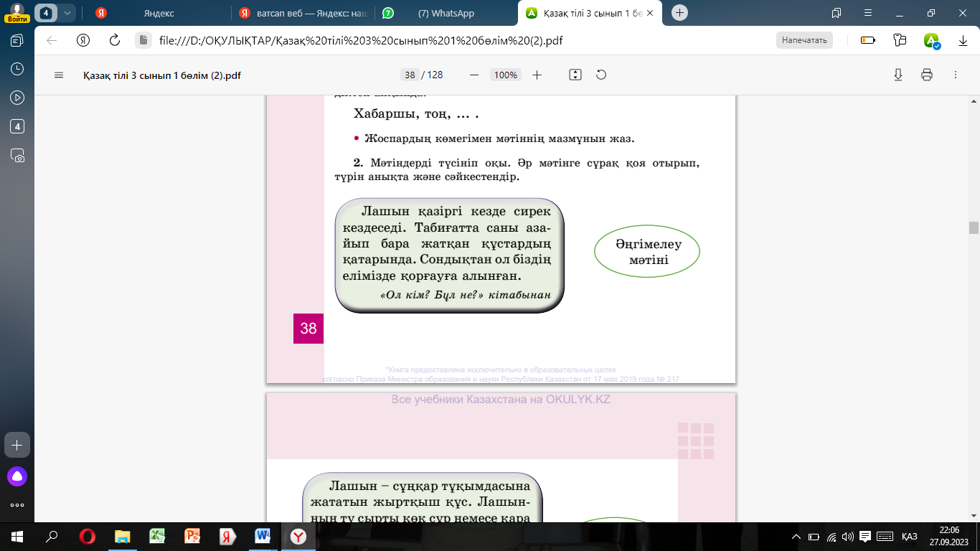The width and height of the screenshot is (980, 551).
Task: Open Excel from the taskbar
Action: click(156, 537)
